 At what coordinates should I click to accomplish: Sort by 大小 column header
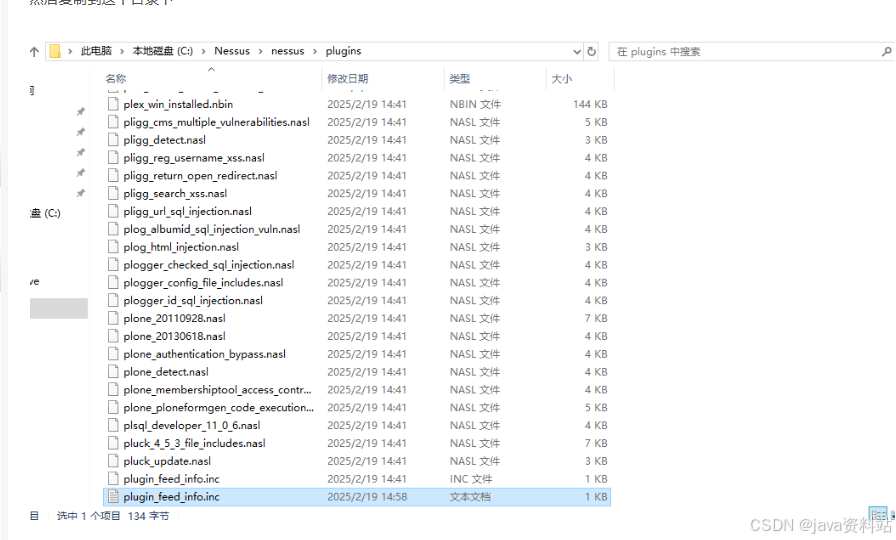point(561,79)
